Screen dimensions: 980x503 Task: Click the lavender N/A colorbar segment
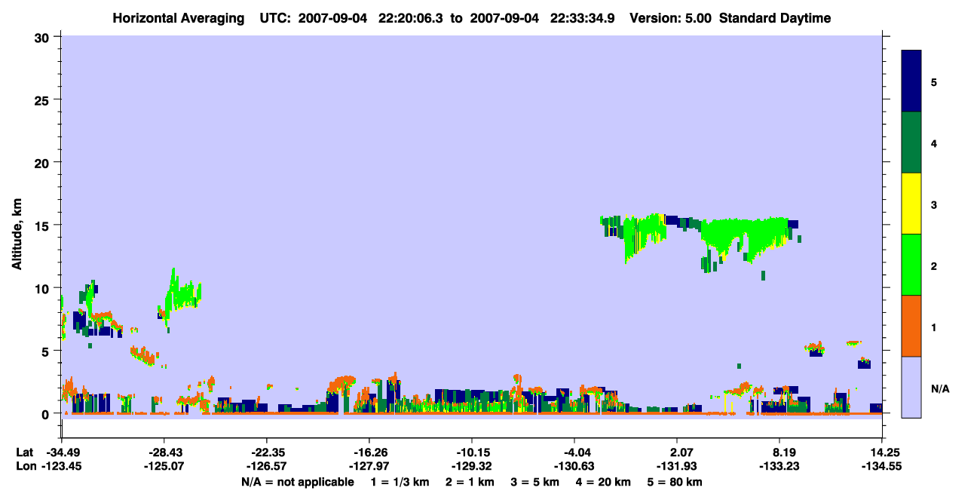(x=911, y=387)
